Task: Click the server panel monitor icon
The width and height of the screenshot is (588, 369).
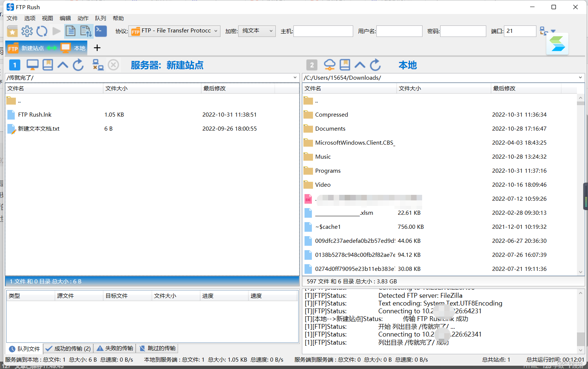Action: (32, 65)
